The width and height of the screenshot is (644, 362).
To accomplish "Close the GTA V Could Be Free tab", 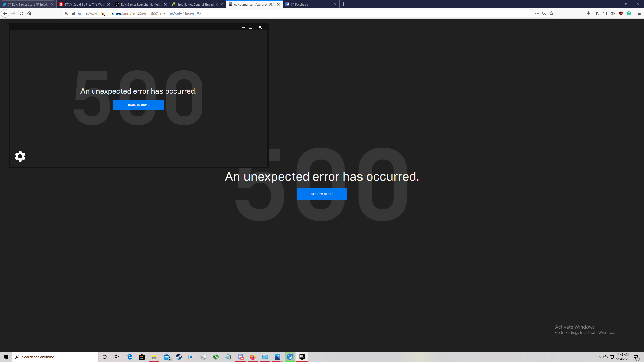I will 109,4.
